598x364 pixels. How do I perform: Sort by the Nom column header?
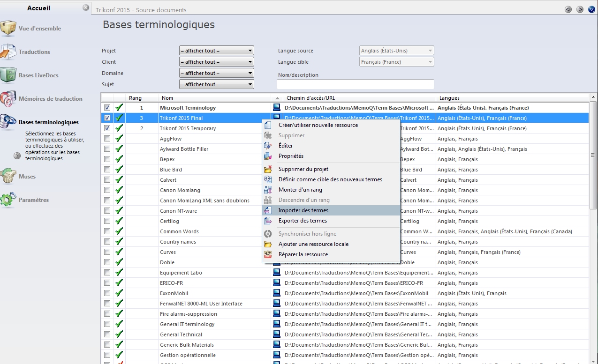pos(214,98)
